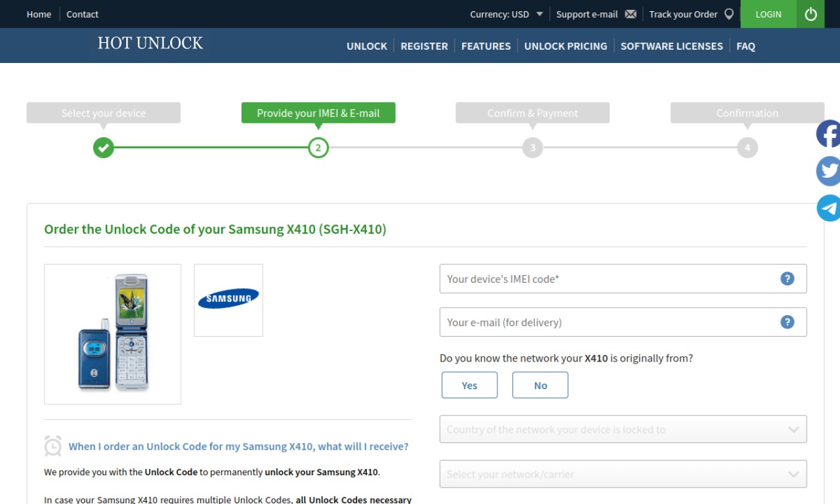This screenshot has width=840, height=504.
Task: Click the Samsung X410 phone image
Action: pos(112,334)
